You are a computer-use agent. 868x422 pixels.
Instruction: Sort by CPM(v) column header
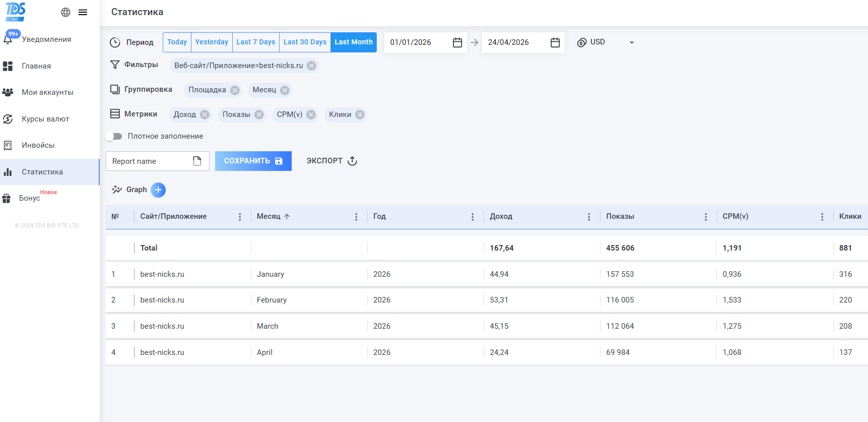point(736,216)
